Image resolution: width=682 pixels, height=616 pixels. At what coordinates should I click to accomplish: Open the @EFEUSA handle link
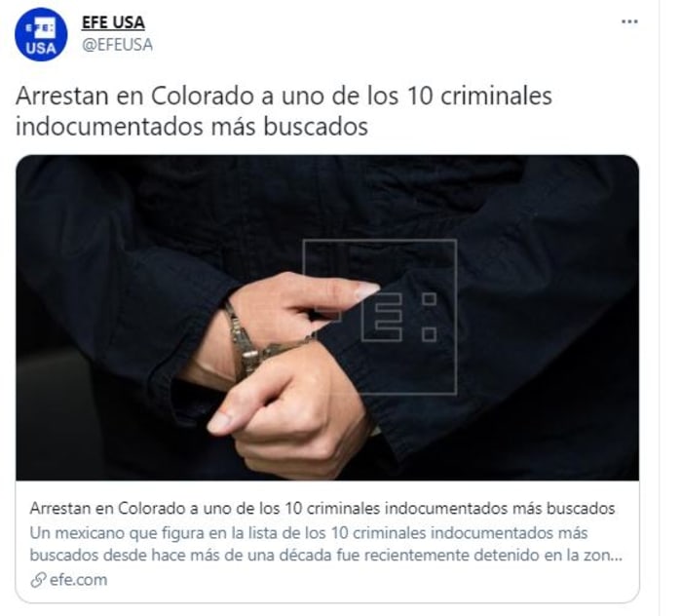pos(118,45)
